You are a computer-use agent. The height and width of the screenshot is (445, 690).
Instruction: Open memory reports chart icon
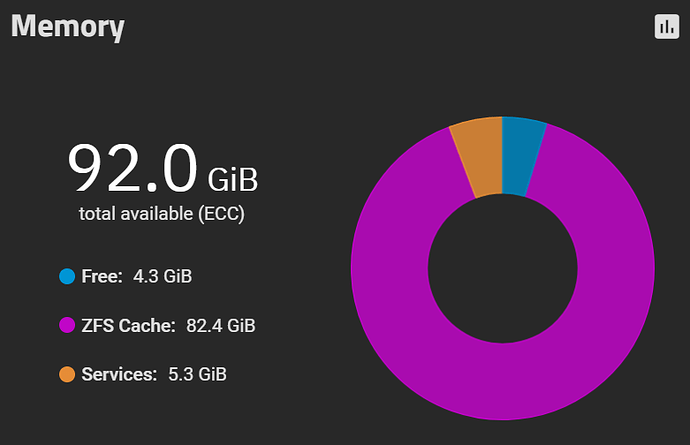pyautogui.click(x=667, y=26)
